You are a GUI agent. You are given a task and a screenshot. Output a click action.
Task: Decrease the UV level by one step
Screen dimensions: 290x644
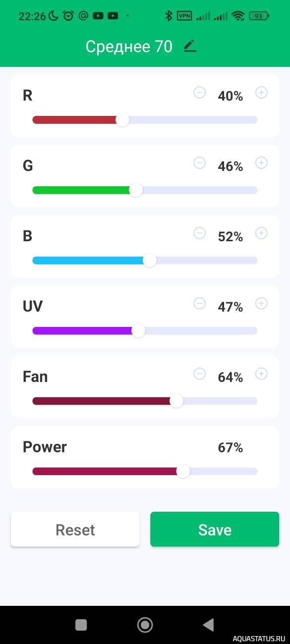pyautogui.click(x=199, y=304)
